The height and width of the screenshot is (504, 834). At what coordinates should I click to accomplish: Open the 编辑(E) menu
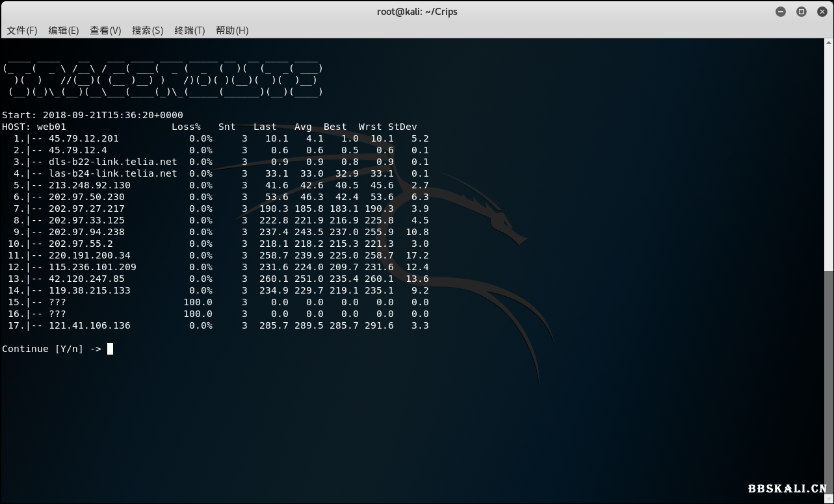coord(63,30)
